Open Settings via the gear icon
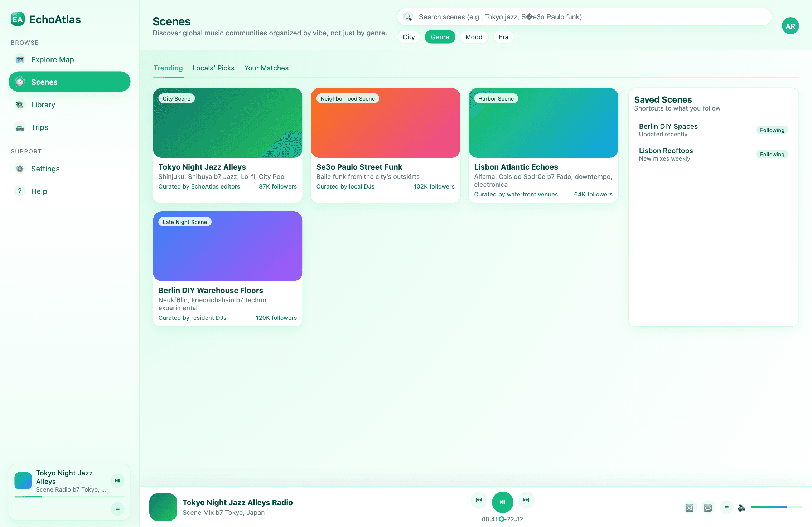This screenshot has width=812, height=527. pyautogui.click(x=20, y=168)
